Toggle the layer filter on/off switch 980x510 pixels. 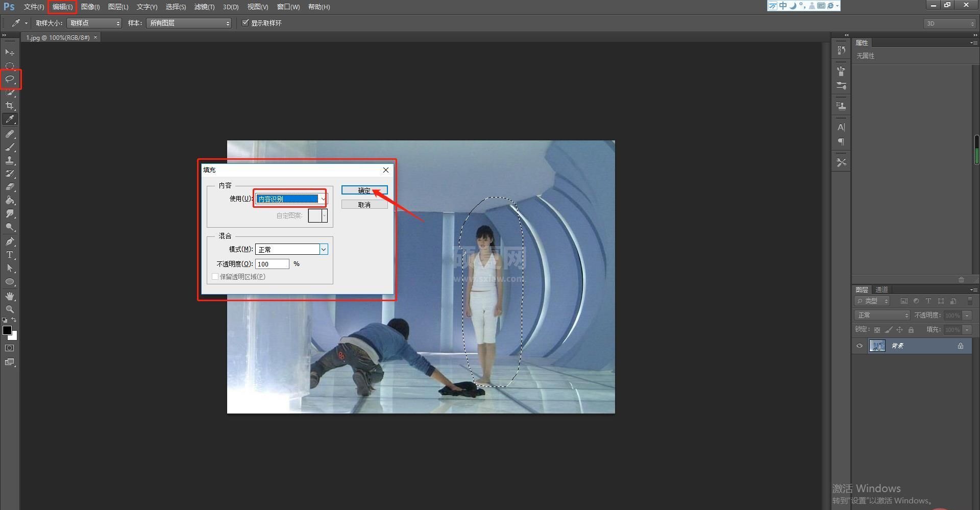tap(970, 301)
